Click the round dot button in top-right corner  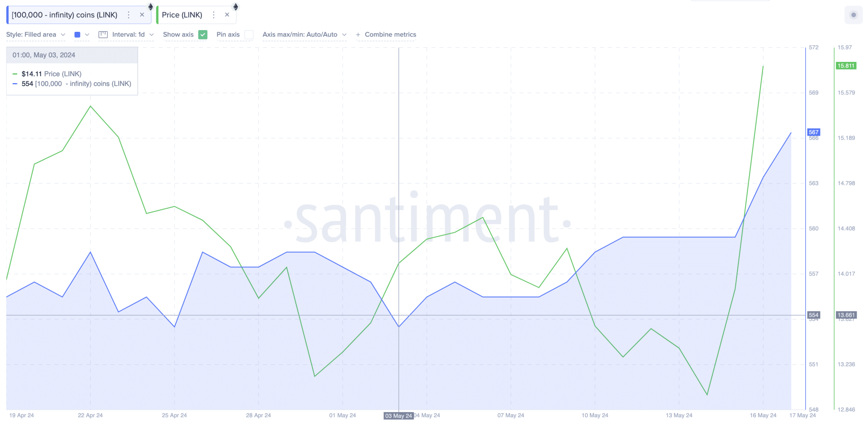click(x=854, y=15)
